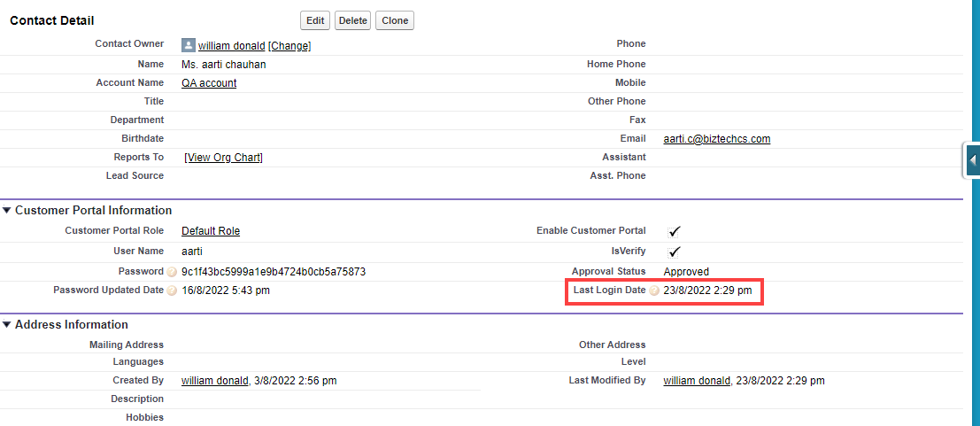Open Created By william donald link
Viewport: 980px width, 426px height.
(216, 381)
